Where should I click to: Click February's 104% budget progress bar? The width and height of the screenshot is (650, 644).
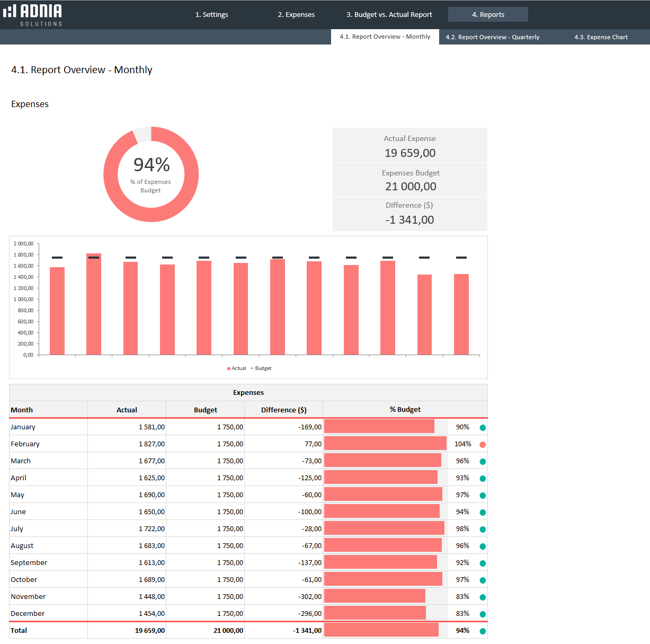385,443
